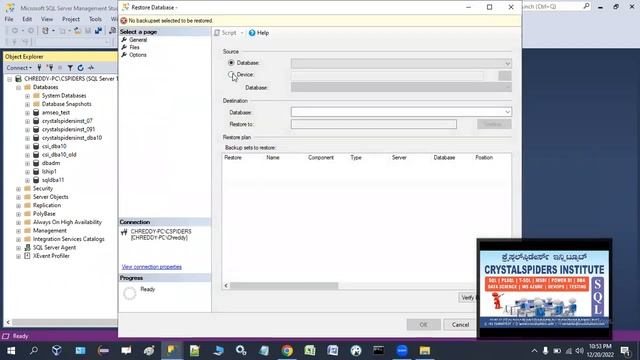The width and height of the screenshot is (640, 360).
Task: Click the wrench icon beside the General page
Action: 124,40
